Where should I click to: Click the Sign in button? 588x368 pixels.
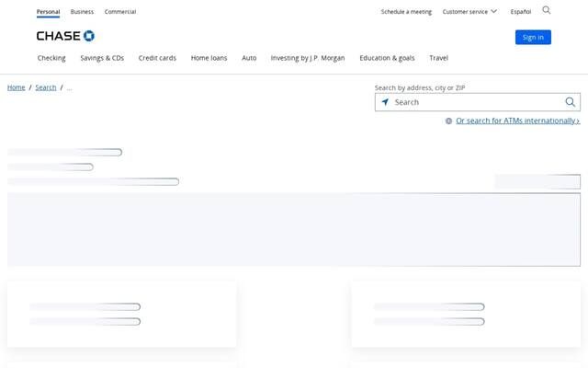[533, 37]
